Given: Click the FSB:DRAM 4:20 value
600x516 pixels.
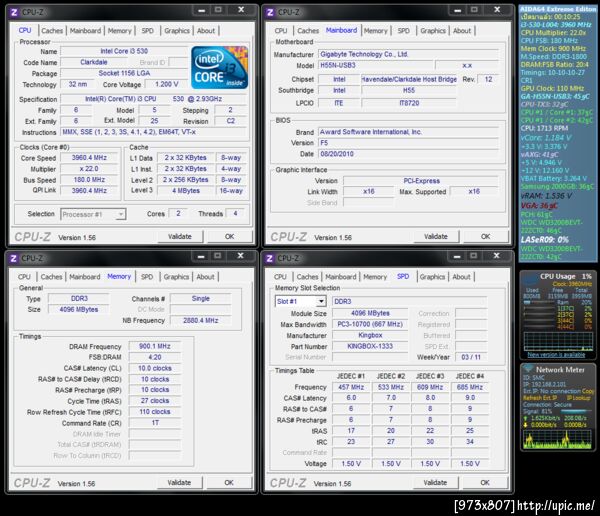Looking at the screenshot, I should 155,357.
